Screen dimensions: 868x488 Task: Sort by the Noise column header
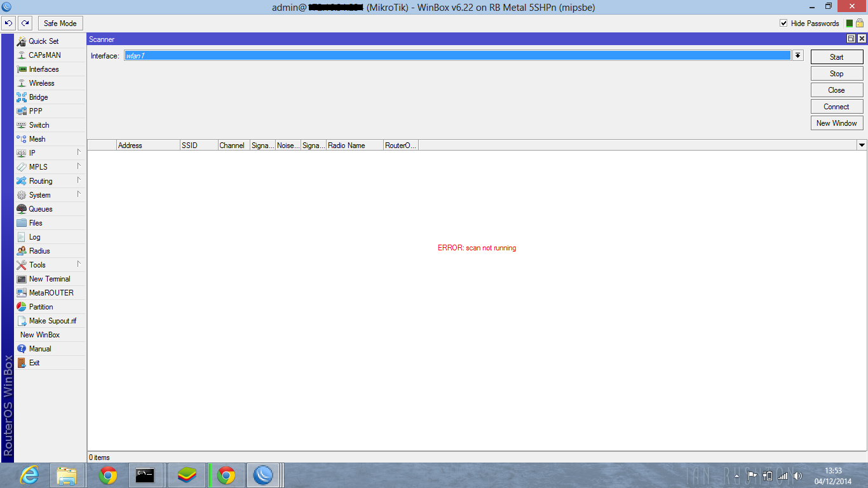[x=288, y=146]
